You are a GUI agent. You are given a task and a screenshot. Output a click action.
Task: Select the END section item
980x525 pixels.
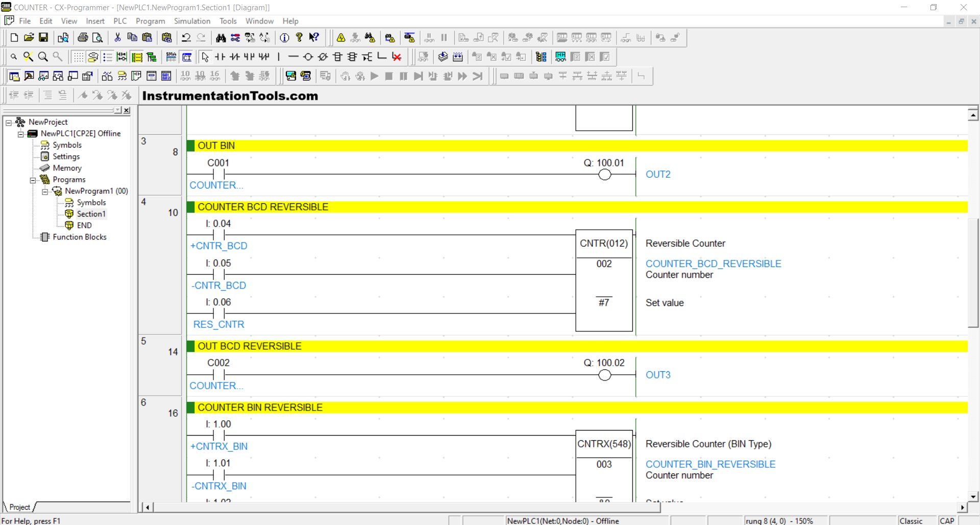coord(84,225)
